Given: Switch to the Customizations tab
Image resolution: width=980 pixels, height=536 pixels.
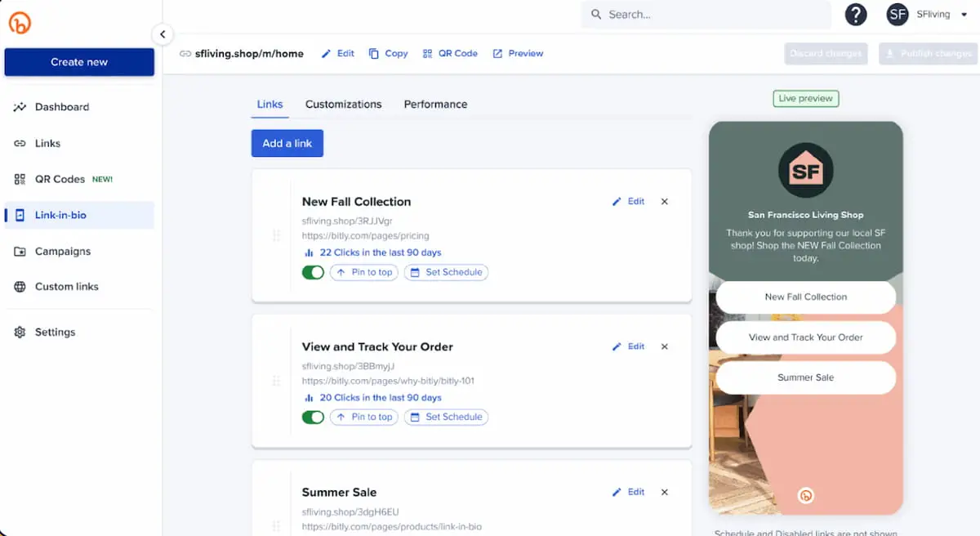Looking at the screenshot, I should 343,104.
